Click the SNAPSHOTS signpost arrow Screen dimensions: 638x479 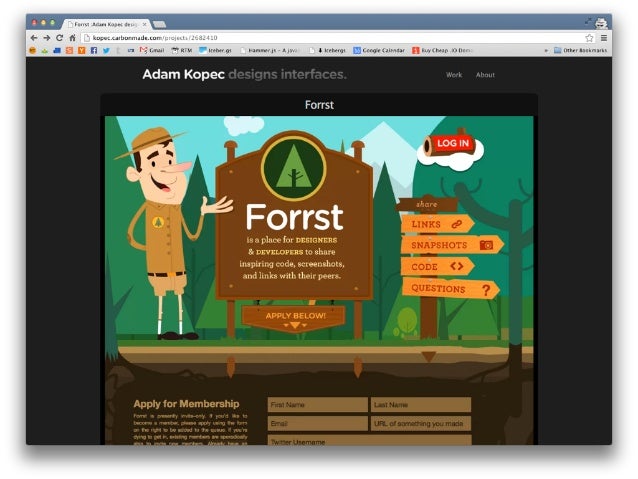point(452,245)
